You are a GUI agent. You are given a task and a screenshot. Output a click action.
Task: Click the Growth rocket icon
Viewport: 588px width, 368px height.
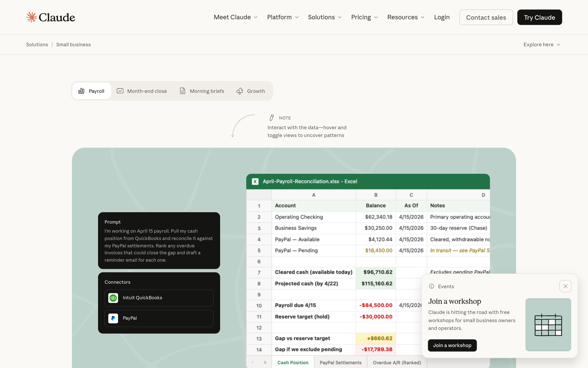(x=240, y=91)
